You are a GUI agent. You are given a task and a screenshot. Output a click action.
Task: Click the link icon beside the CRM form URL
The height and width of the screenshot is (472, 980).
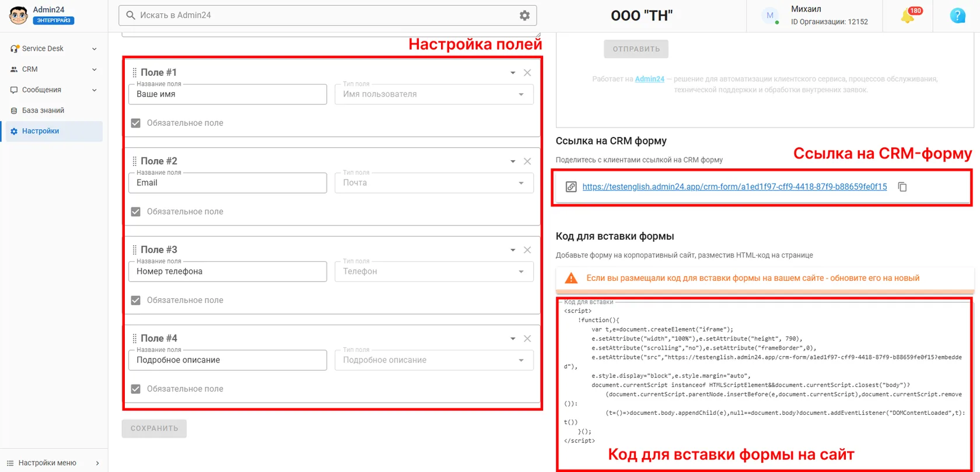point(571,187)
